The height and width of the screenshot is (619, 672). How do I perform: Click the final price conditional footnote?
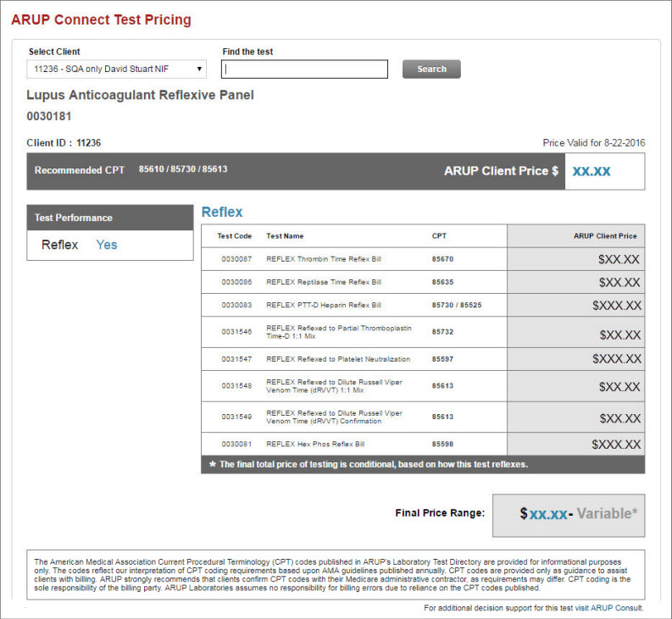[369, 464]
